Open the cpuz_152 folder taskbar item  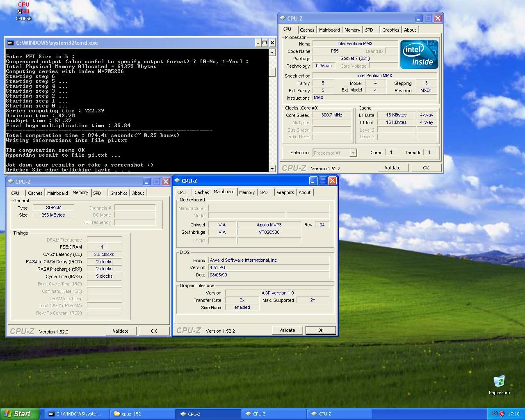pos(142,414)
